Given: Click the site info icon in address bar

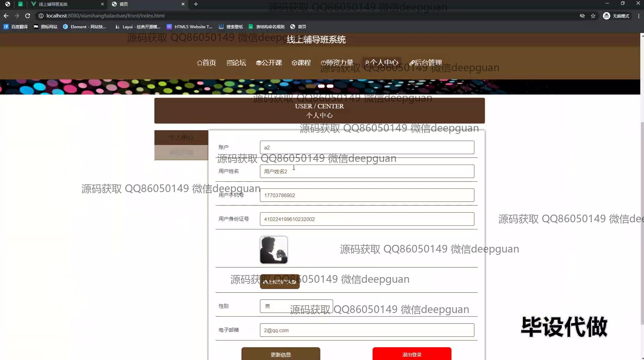Looking at the screenshot, I should point(41,16).
